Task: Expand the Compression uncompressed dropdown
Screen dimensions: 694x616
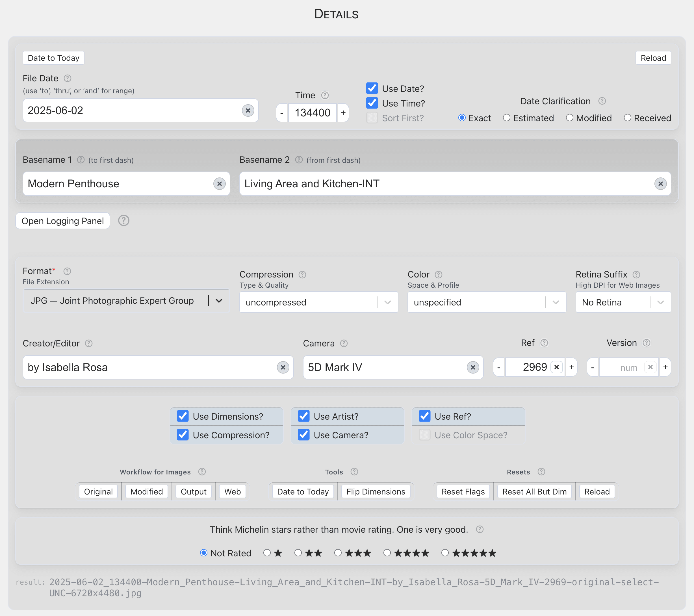Action: 387,302
